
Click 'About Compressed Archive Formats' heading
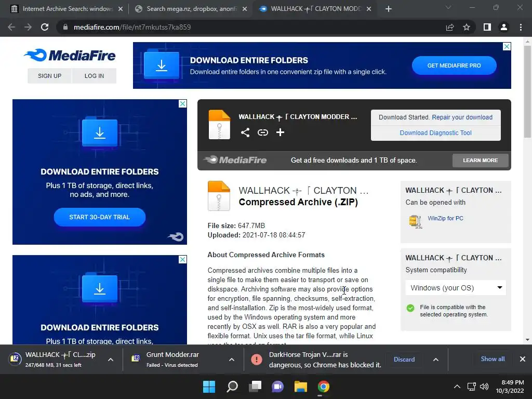click(x=266, y=255)
